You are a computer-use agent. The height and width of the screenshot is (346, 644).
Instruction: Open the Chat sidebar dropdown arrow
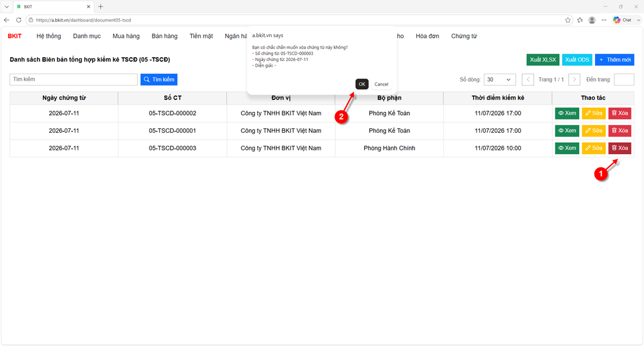[x=639, y=20]
